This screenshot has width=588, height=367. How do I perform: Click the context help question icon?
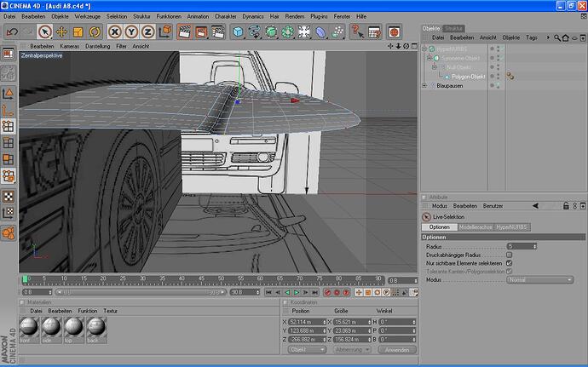coord(358,32)
